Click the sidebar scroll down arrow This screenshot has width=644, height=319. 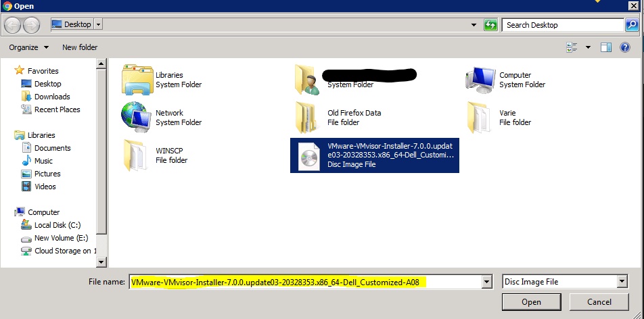101,262
